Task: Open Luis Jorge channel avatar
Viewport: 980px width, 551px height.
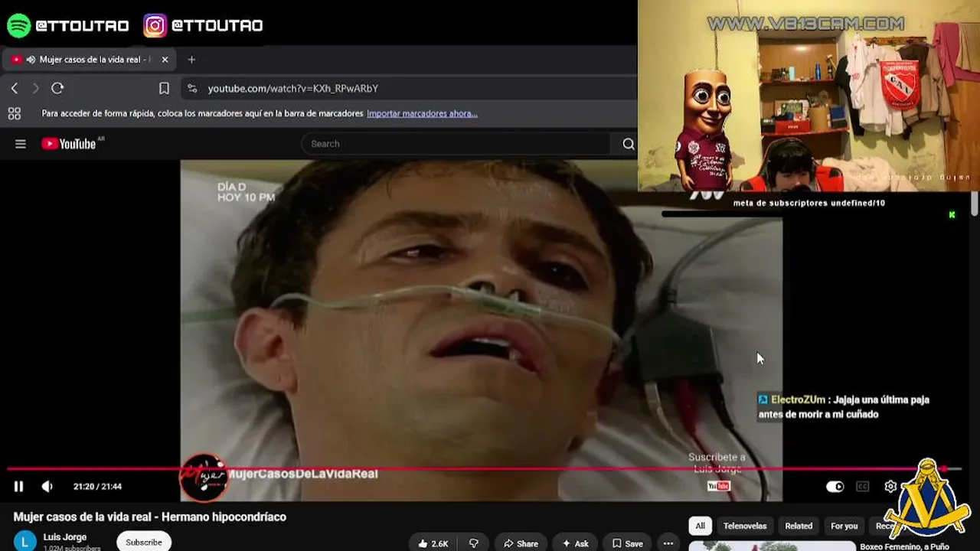Action: (x=25, y=541)
